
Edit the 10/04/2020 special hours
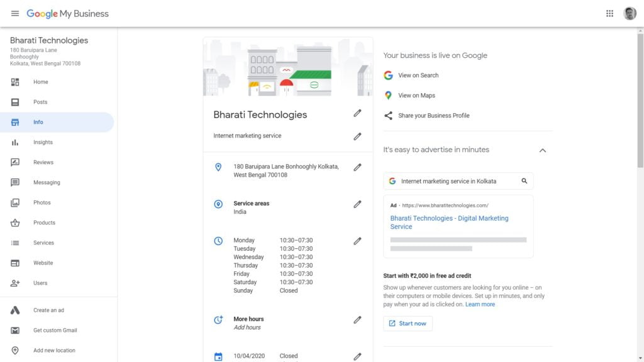tap(357, 357)
